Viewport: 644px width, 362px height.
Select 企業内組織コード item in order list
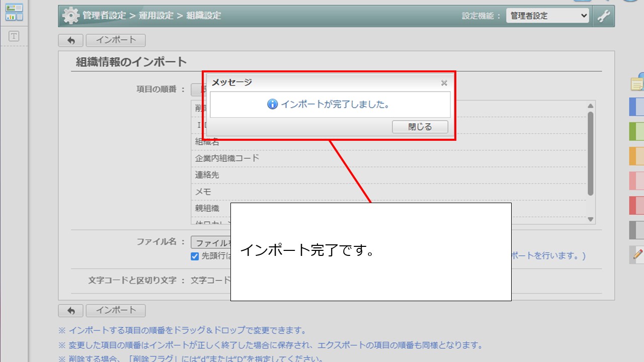[x=227, y=158]
